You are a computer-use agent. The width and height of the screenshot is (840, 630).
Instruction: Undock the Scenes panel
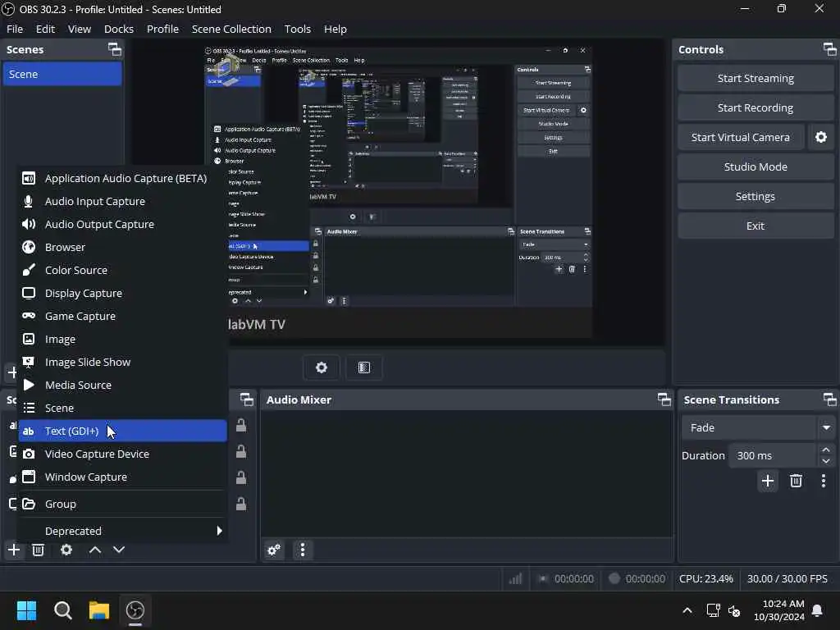(115, 50)
